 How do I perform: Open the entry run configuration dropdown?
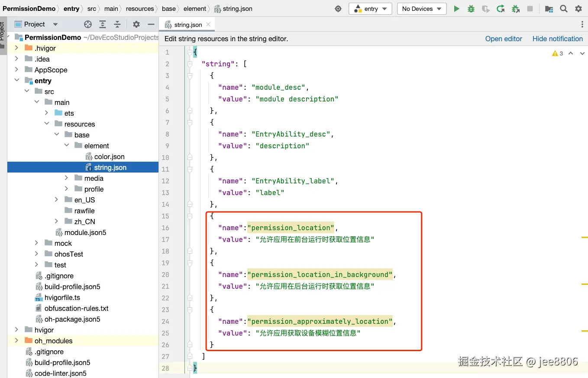pyautogui.click(x=370, y=9)
